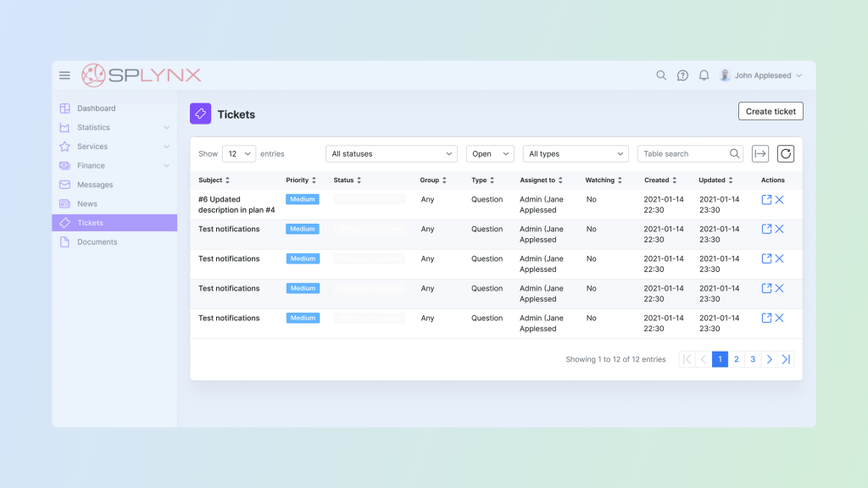Go to page 2 of results
Screen dimensions: 868x488
tap(736, 359)
